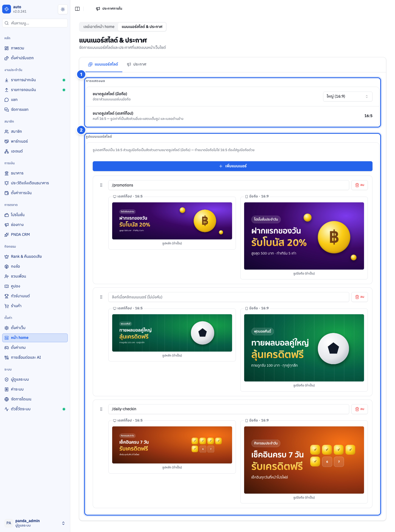The height and width of the screenshot is (532, 395).
Task: Delete the /promotions banner
Action: [x=360, y=185]
